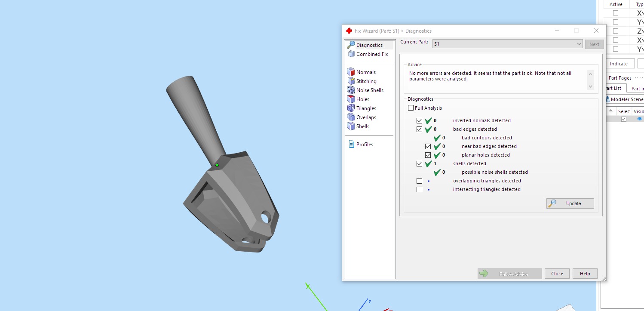Viewport: 644px width, 311px height.
Task: Click the "Visib" column header in part list
Action: coord(638,111)
